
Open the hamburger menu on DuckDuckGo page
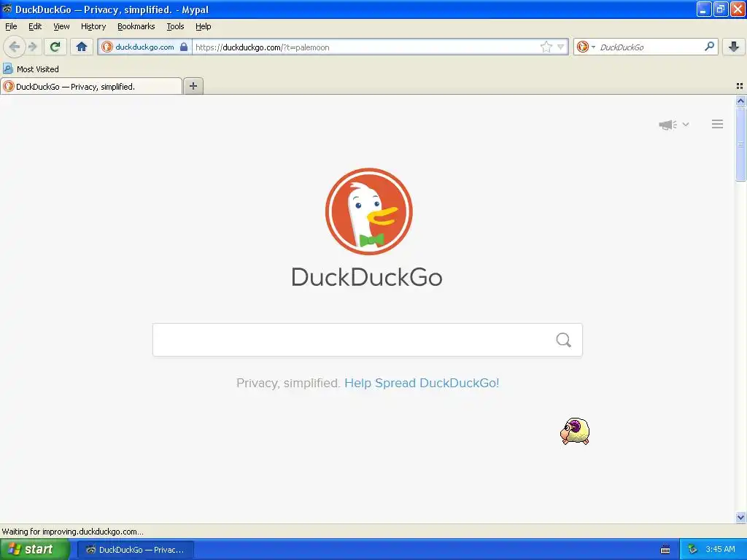coord(718,124)
